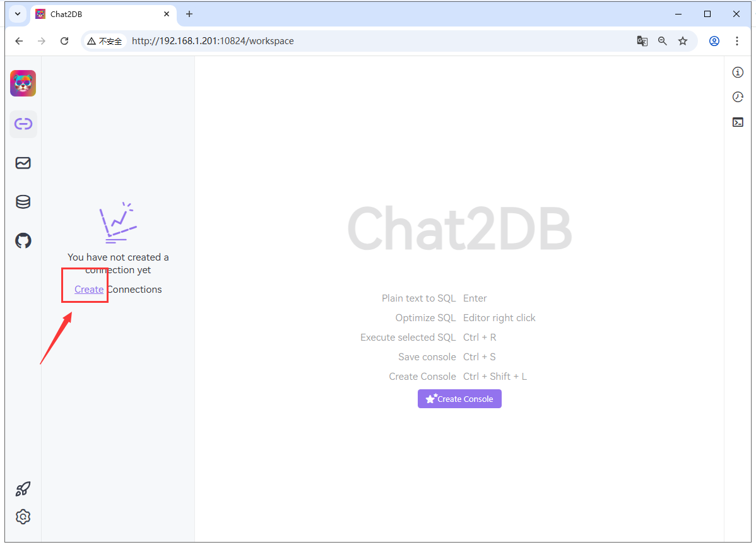Click the Chat2DB logo icon in sidebar

click(23, 83)
